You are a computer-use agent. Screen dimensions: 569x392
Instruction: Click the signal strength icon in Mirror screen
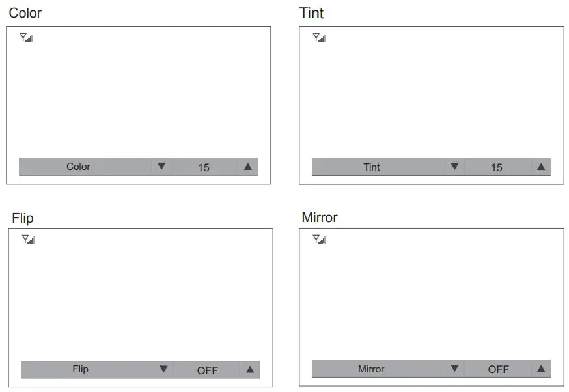point(320,240)
